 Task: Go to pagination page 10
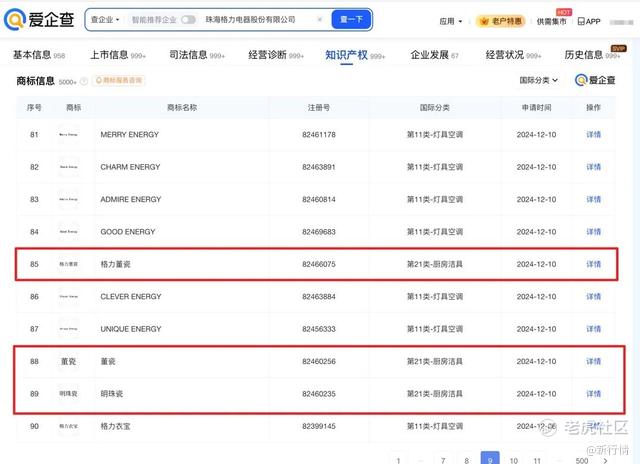513,460
